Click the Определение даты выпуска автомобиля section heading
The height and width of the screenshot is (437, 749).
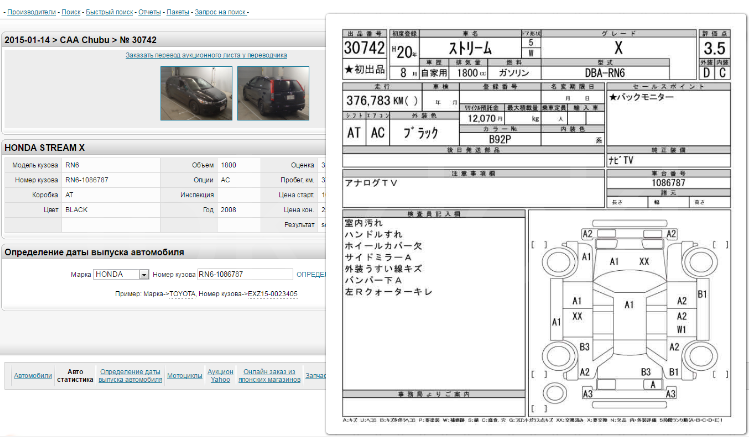pyautogui.click(x=94, y=252)
